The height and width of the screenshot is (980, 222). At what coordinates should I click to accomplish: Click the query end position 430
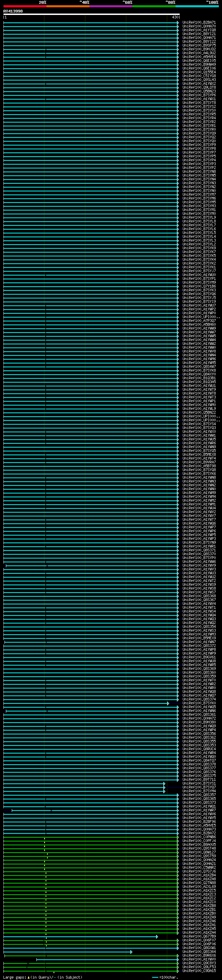(x=175, y=17)
